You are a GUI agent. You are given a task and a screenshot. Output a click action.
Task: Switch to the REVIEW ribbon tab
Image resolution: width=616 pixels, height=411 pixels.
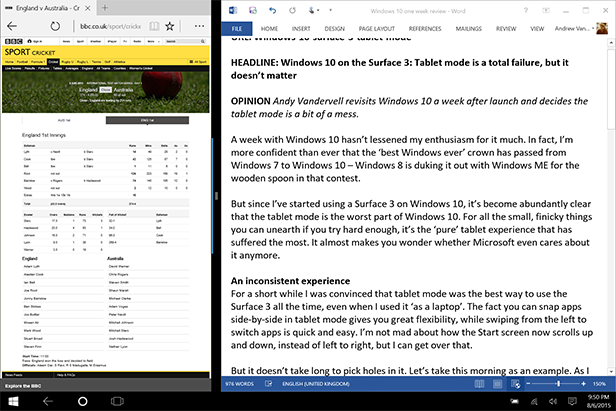click(x=506, y=29)
